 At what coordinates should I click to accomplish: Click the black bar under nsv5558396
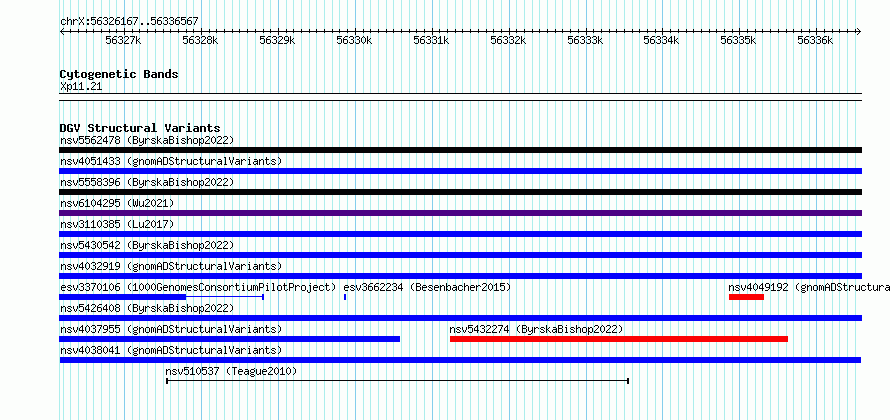coord(460,192)
